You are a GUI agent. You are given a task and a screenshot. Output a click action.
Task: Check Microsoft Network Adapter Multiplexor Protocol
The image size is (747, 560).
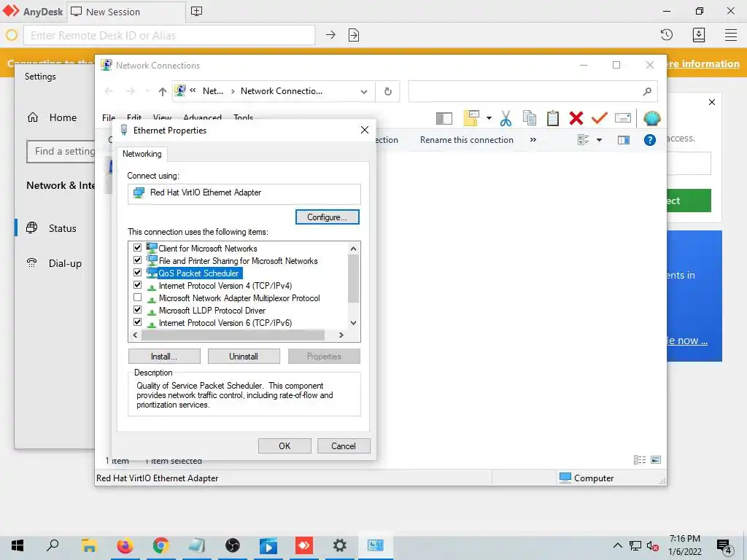(137, 297)
